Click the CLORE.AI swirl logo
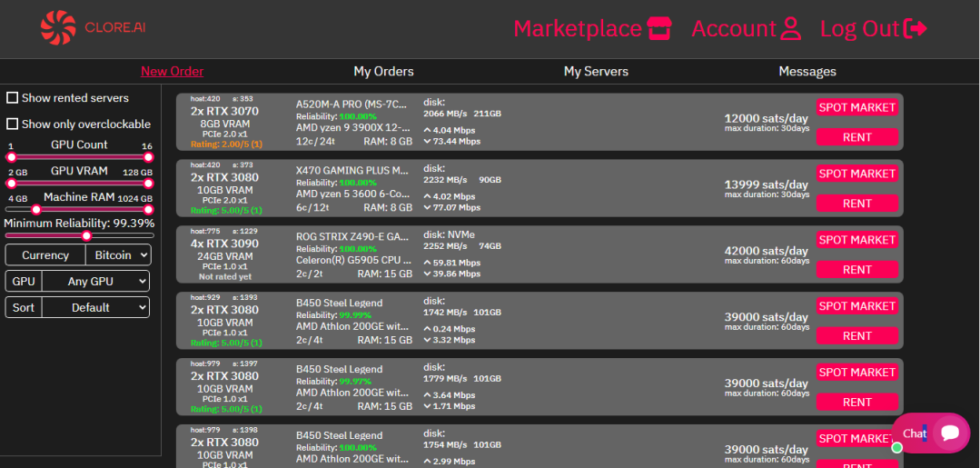This screenshot has width=980, height=468. coord(58,28)
